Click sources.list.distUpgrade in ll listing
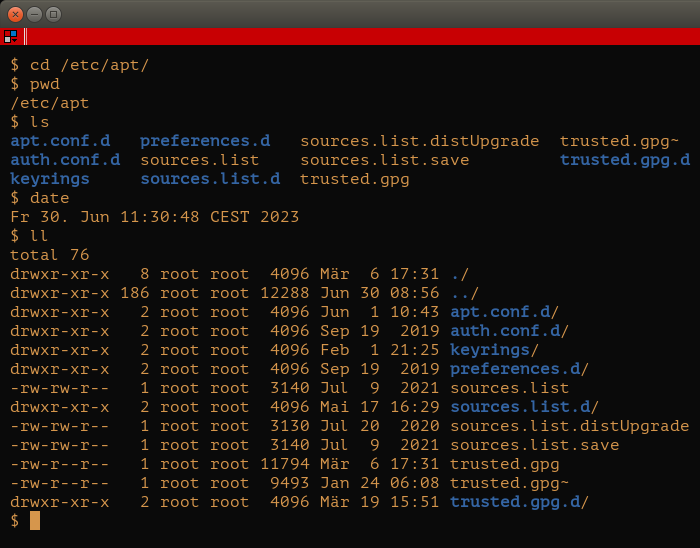 [x=570, y=426]
